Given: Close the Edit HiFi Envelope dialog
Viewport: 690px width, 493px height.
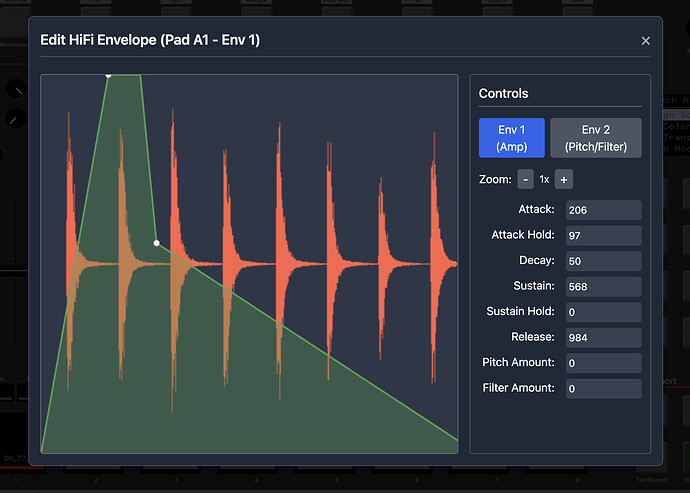Looking at the screenshot, I should coord(645,41).
